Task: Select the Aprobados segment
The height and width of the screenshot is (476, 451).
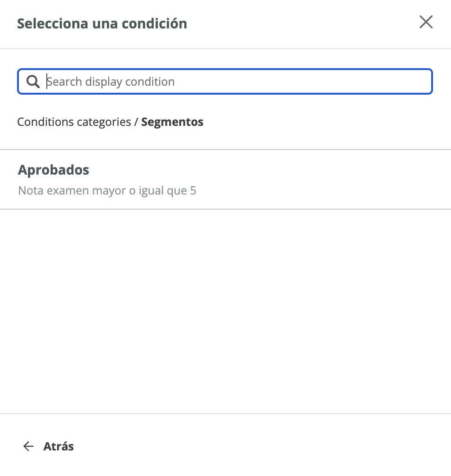Action: coord(53,170)
